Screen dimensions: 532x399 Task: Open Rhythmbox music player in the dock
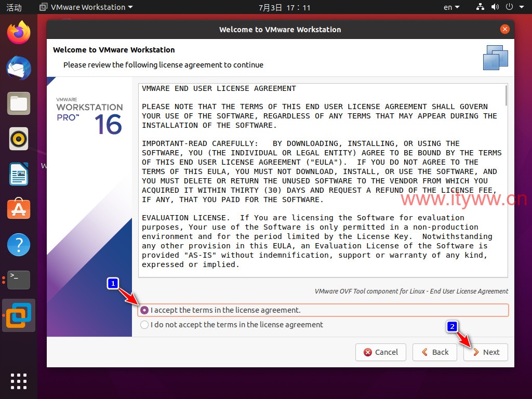coord(19,139)
